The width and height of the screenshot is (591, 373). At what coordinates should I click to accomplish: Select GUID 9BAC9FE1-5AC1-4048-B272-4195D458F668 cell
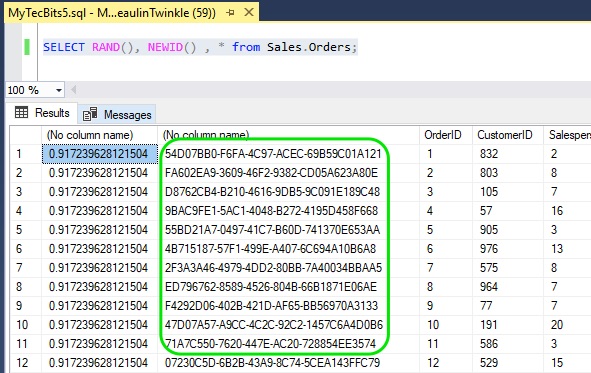[x=288, y=211]
